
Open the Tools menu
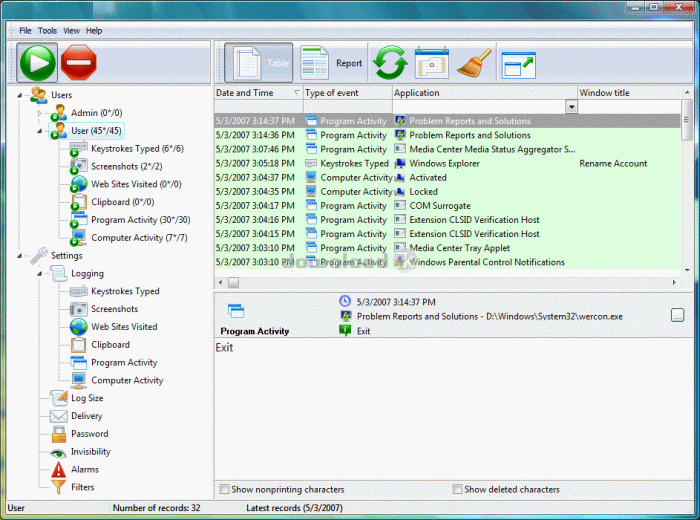[47, 31]
